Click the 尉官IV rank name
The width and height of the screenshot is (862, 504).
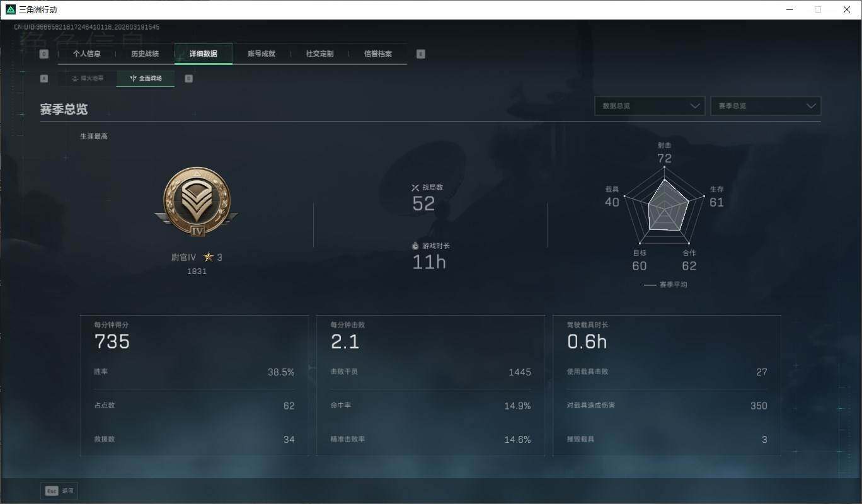(x=183, y=257)
